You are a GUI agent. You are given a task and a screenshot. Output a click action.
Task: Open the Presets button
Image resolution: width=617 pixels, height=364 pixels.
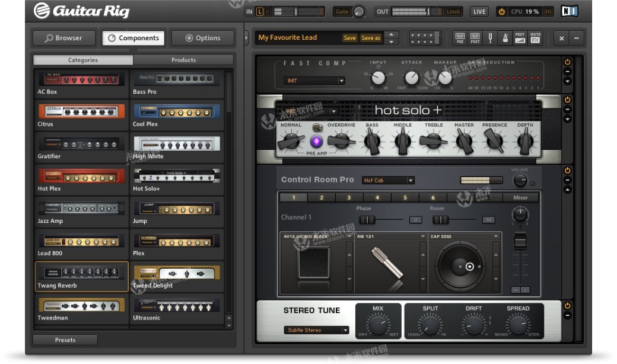pyautogui.click(x=65, y=340)
